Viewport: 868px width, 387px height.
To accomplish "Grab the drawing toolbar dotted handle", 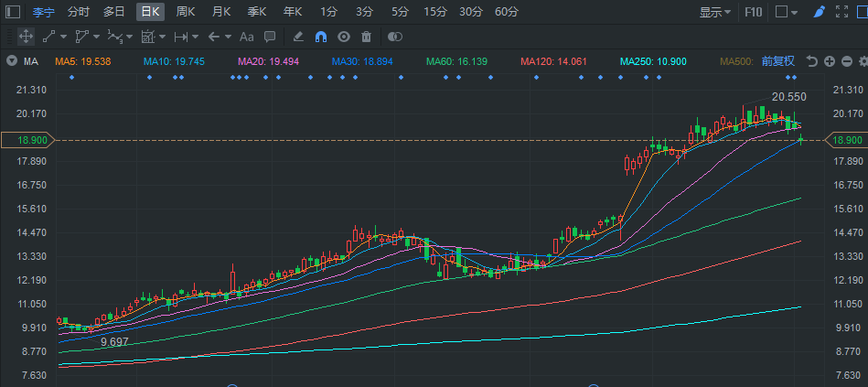I will click(x=7, y=38).
